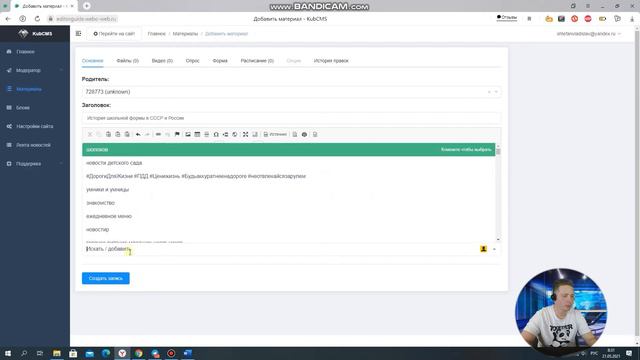Viewport: 640px width, 360px height.
Task: Select the tag 'ежедневное меню'
Action: coord(289,216)
